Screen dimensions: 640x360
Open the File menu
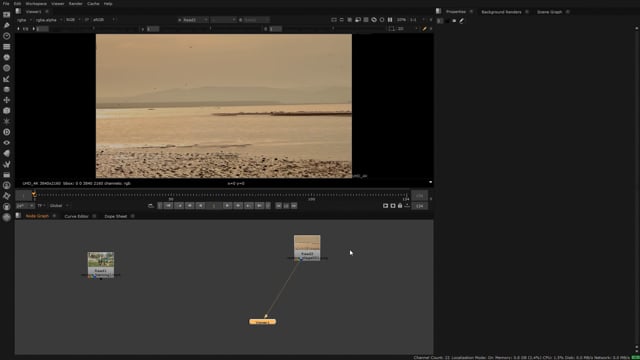pyautogui.click(x=6, y=3)
